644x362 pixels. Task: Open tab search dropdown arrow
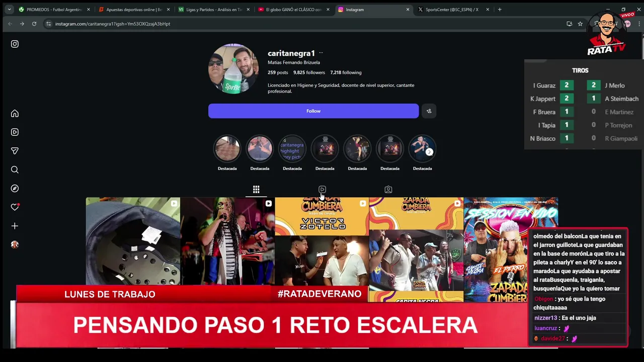pyautogui.click(x=9, y=10)
